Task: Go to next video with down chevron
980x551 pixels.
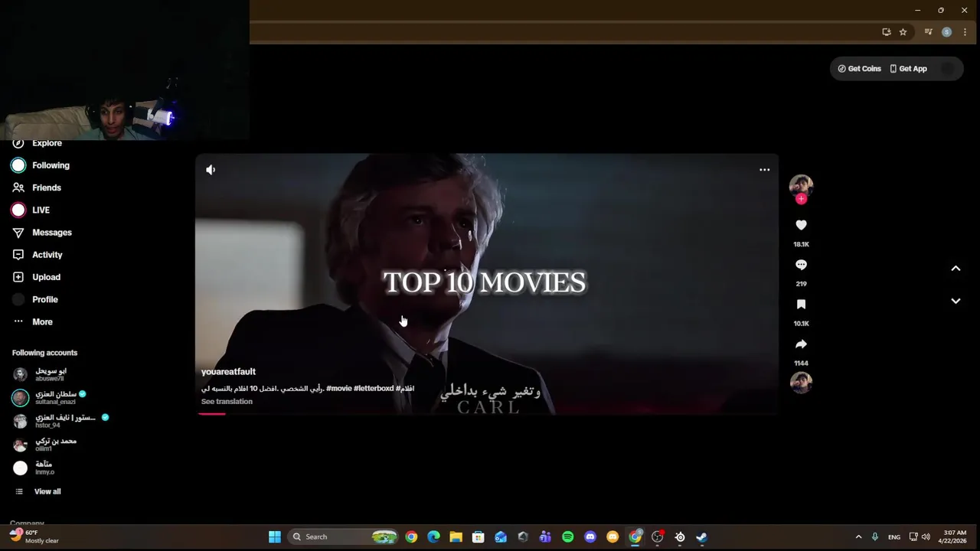Action: click(x=955, y=302)
